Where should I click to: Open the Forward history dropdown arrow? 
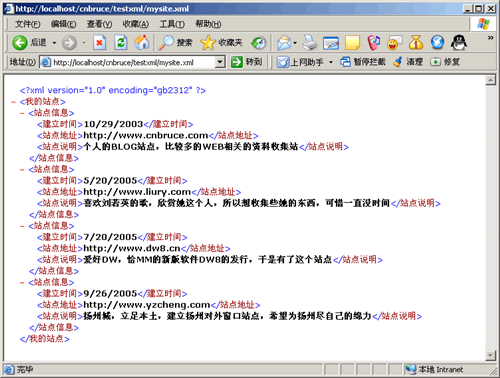click(84, 43)
